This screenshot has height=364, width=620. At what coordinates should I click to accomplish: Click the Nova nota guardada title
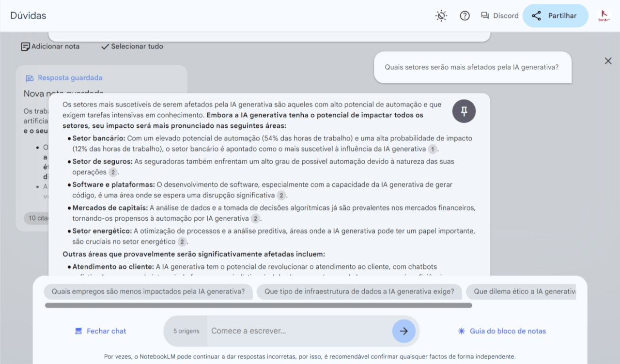(63, 92)
